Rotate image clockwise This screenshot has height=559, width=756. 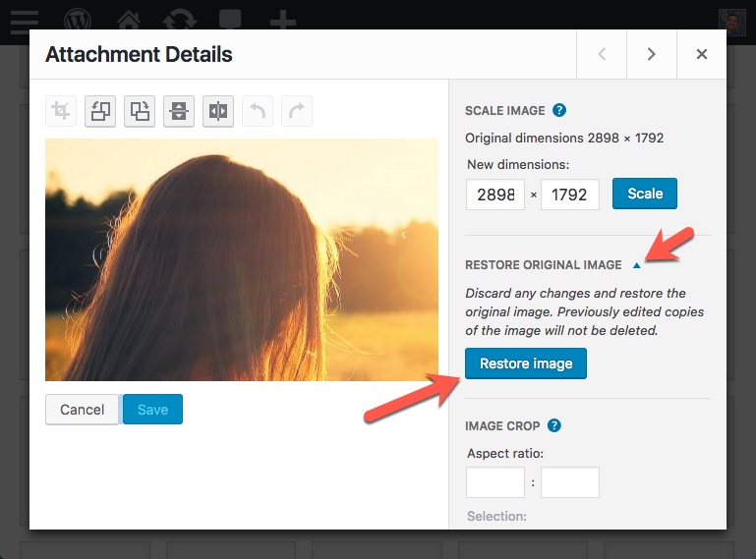140,111
